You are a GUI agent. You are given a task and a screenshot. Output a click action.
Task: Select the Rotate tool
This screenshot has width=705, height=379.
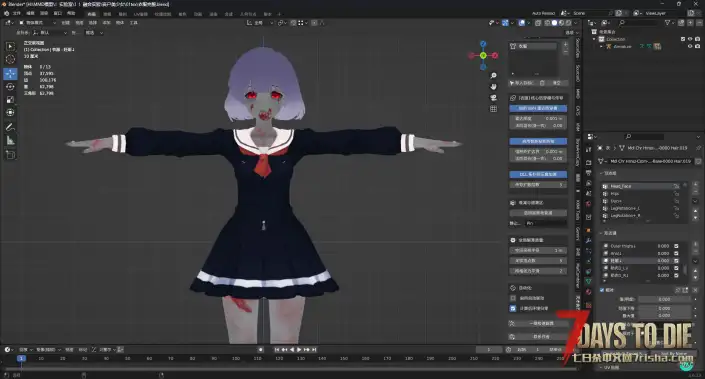[x=10, y=86]
